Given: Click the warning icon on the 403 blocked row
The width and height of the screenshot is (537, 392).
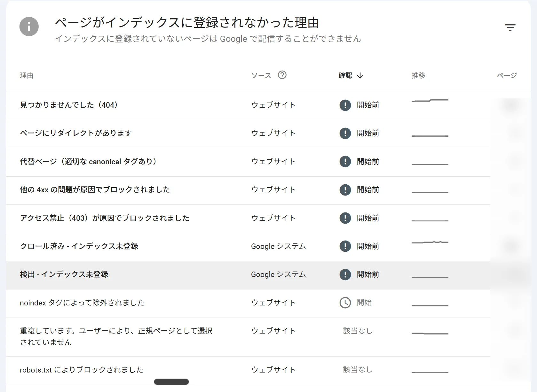Looking at the screenshot, I should (x=345, y=218).
